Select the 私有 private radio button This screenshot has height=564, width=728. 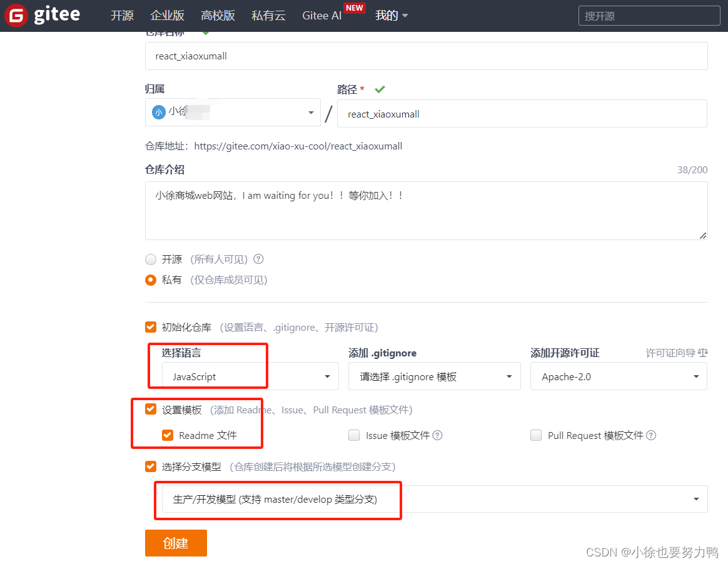[x=151, y=280]
